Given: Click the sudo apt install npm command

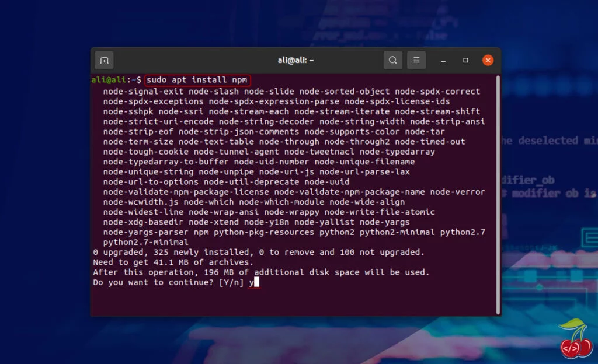Looking at the screenshot, I should [197, 80].
